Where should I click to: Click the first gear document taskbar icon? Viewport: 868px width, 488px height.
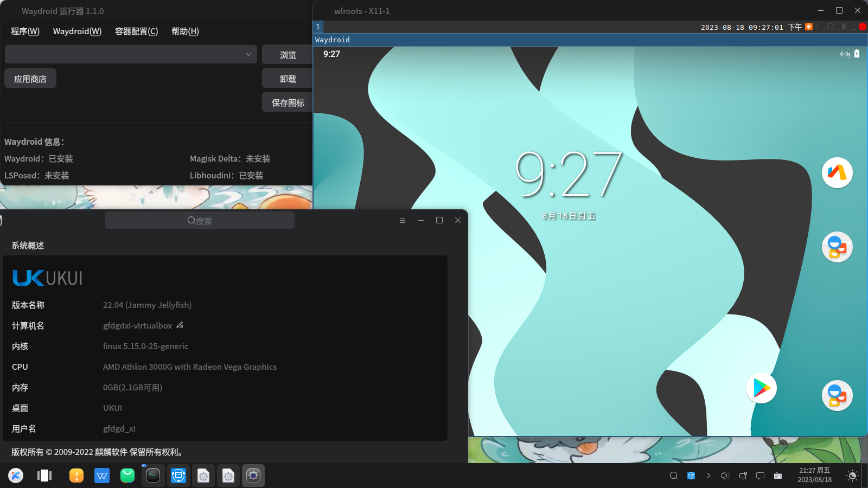(x=203, y=476)
